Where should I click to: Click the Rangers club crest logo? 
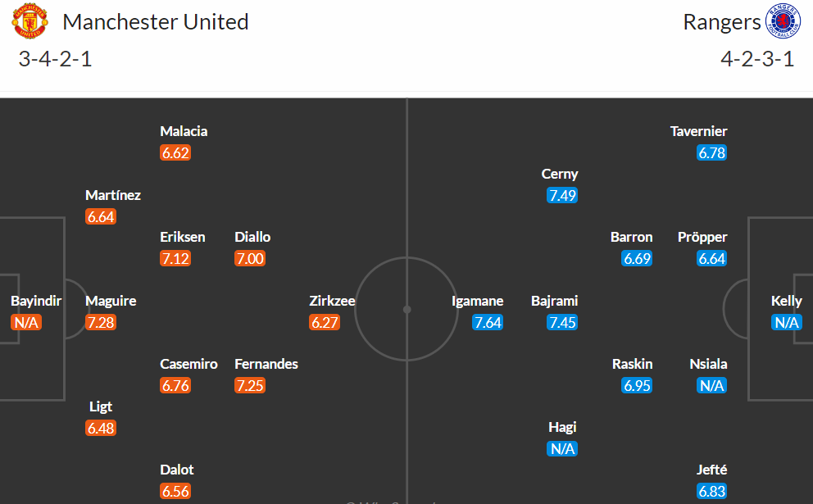click(783, 21)
